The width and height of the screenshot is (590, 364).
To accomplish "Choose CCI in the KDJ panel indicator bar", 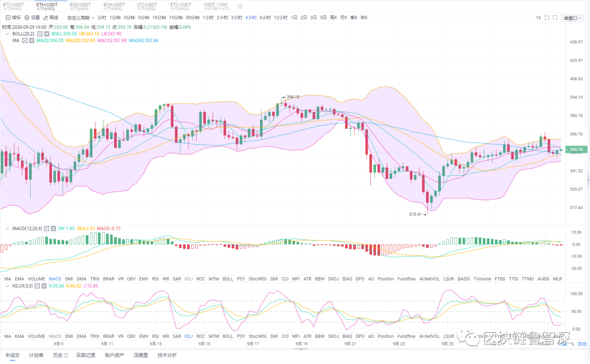I will 285,336.
